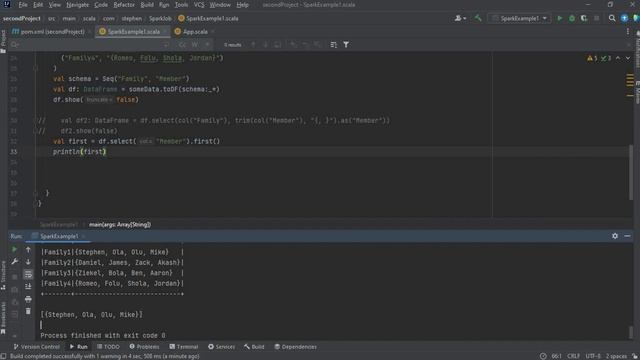Open the user account dropdown in toolbar
The height and width of the screenshot is (360, 640).
(460, 18)
